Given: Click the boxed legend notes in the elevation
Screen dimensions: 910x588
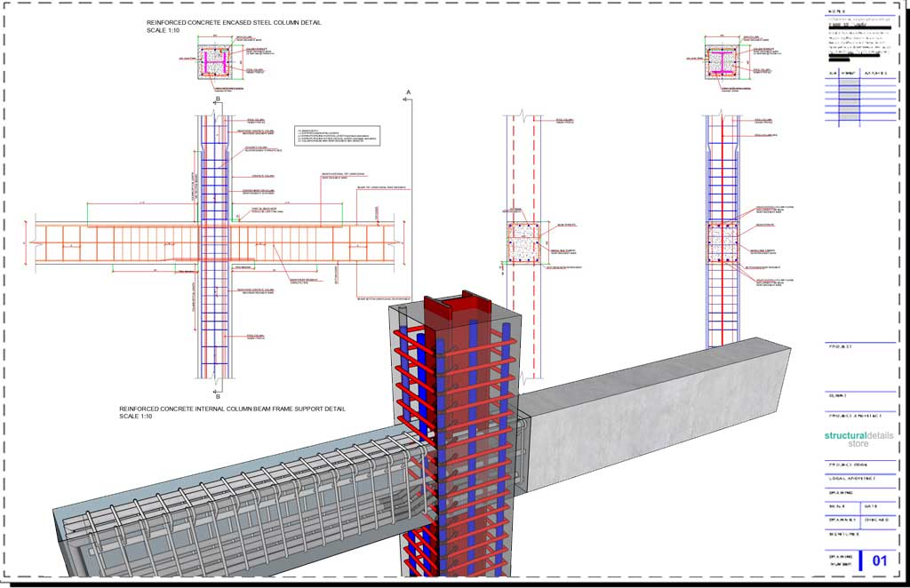Looking at the screenshot, I should tap(337, 135).
